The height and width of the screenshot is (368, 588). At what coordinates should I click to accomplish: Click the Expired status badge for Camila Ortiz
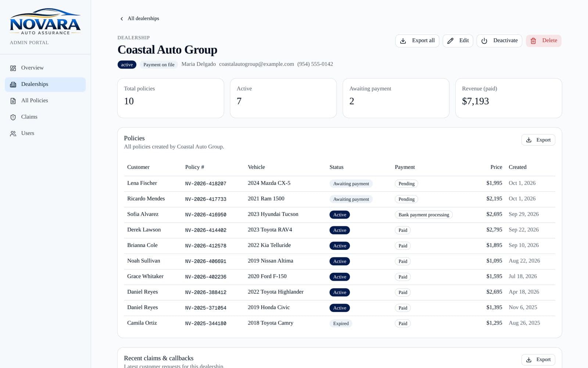341,323
